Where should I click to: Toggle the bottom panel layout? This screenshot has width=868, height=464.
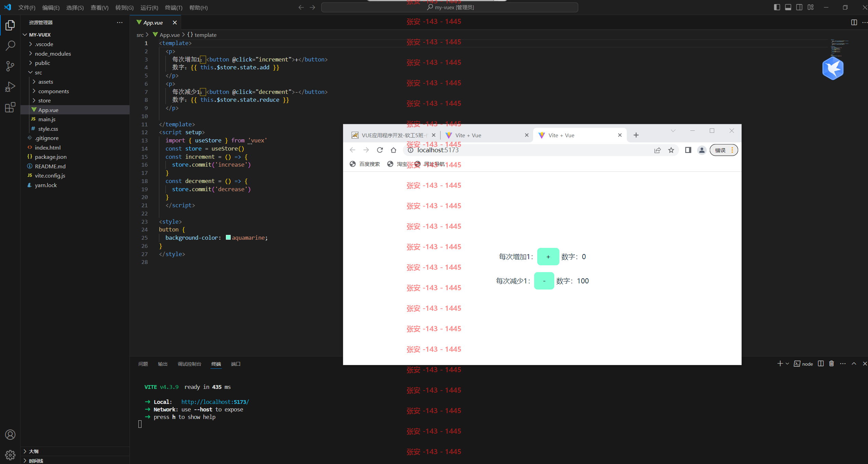pyautogui.click(x=788, y=7)
